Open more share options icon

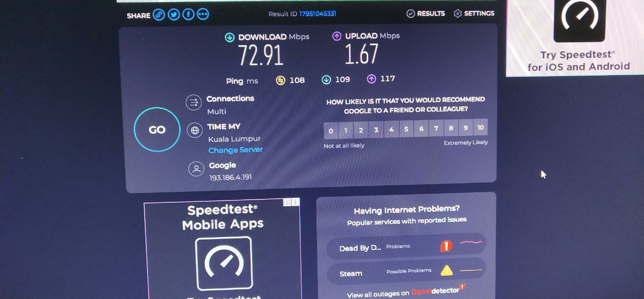pyautogui.click(x=203, y=14)
